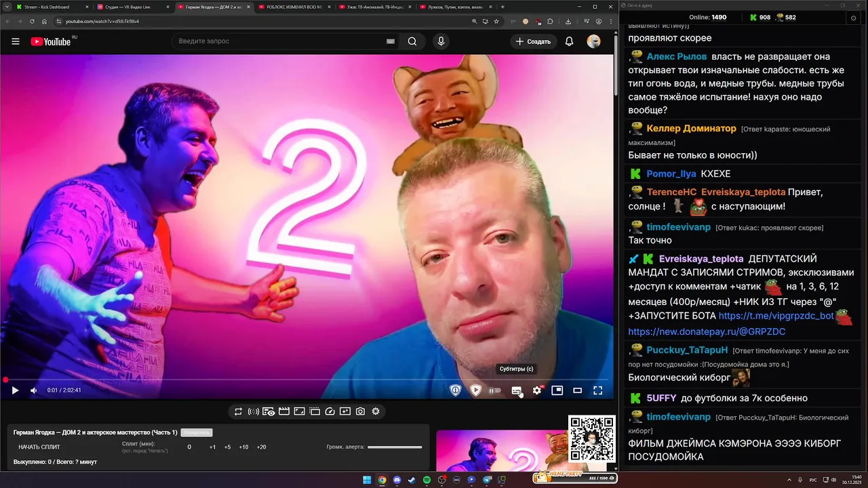Toggle loop in the enhancer toolbar

[x=238, y=411]
